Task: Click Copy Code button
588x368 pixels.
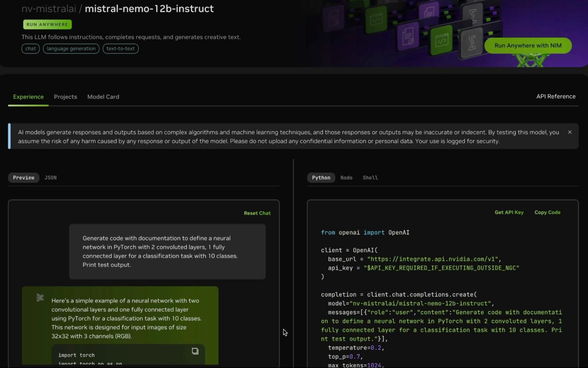Action: coord(547,212)
